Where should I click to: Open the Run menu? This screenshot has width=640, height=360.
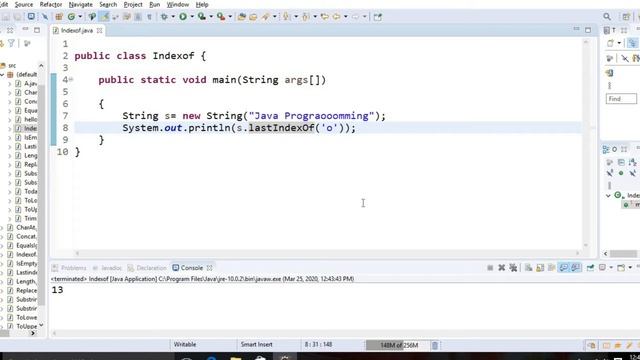pyautogui.click(x=155, y=4)
